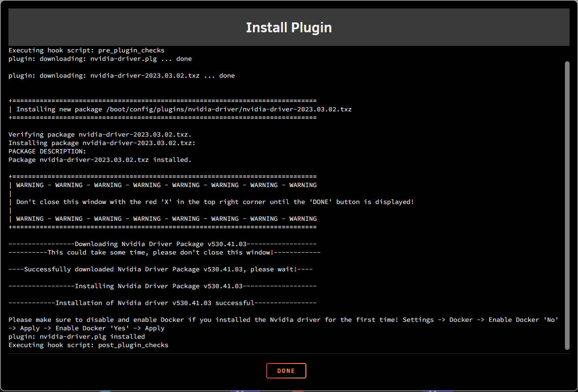Click the 'Installing package nvidia-driver-2023.03.02.txz:' line

coord(102,143)
